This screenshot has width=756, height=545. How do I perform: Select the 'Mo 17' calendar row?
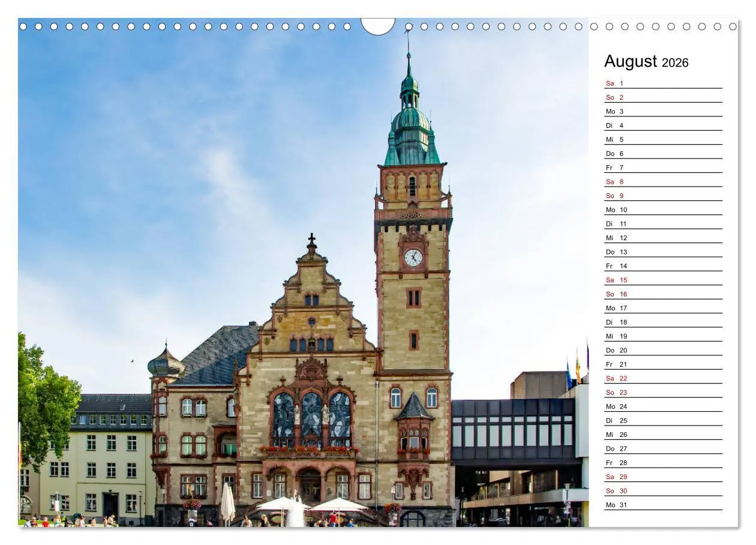[x=663, y=308]
